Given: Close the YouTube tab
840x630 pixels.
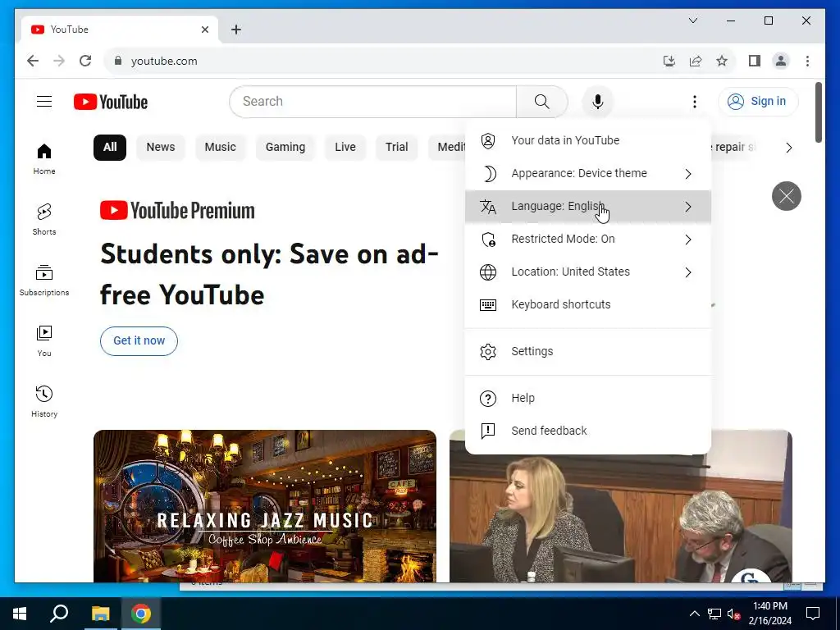Looking at the screenshot, I should (x=204, y=30).
